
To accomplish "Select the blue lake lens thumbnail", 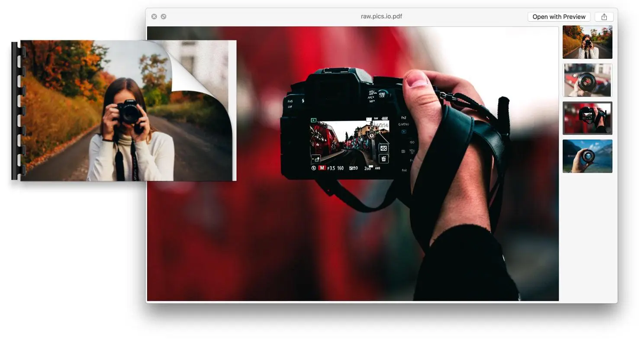I will tap(587, 156).
